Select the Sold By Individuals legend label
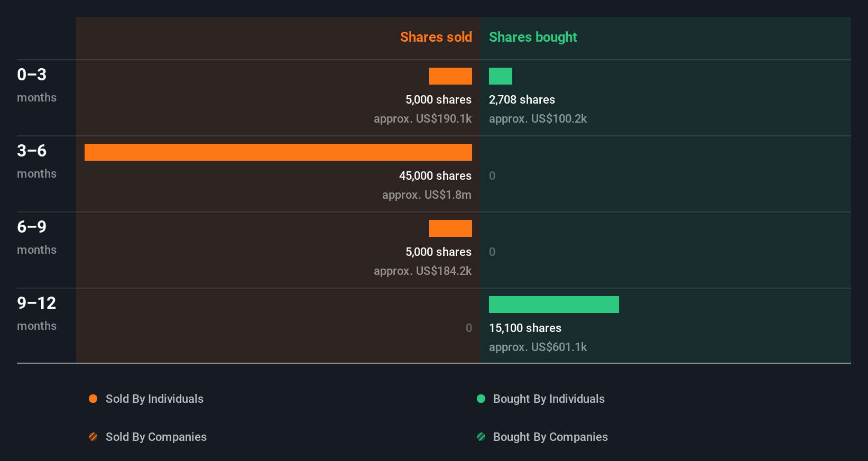Image resolution: width=868 pixels, height=461 pixels. click(x=154, y=399)
